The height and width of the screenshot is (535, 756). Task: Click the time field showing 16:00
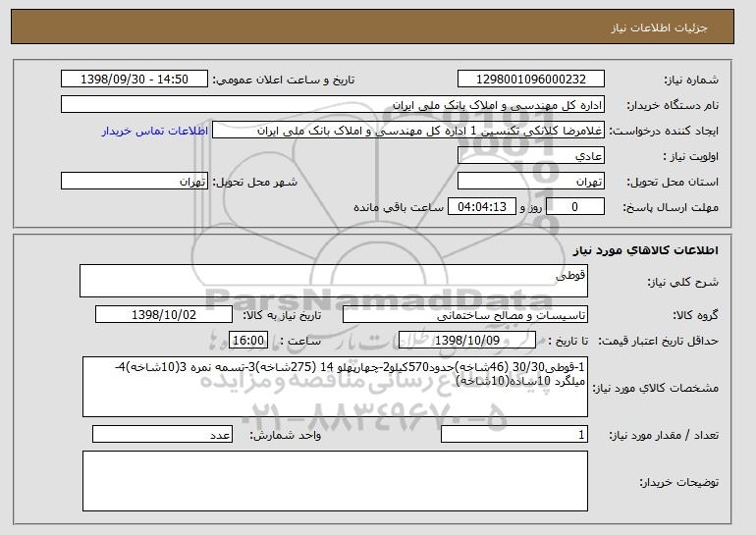tap(247, 341)
